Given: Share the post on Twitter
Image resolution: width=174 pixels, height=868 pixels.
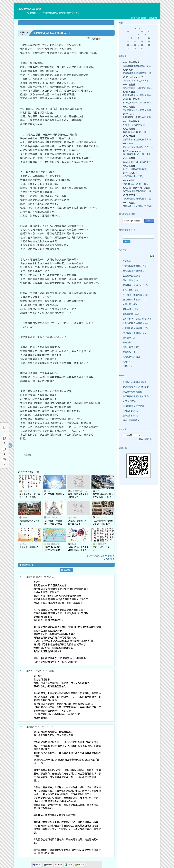Looking at the screenshot, I should pyautogui.click(x=100, y=38).
